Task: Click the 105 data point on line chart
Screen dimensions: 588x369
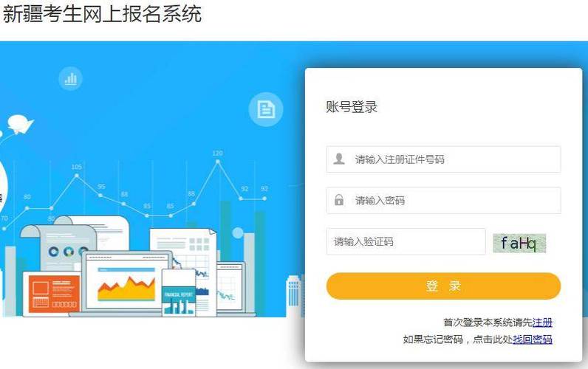Action: pyautogui.click(x=77, y=175)
